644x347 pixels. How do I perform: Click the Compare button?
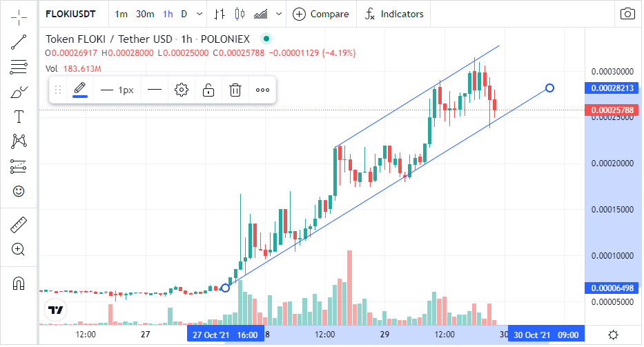click(321, 14)
